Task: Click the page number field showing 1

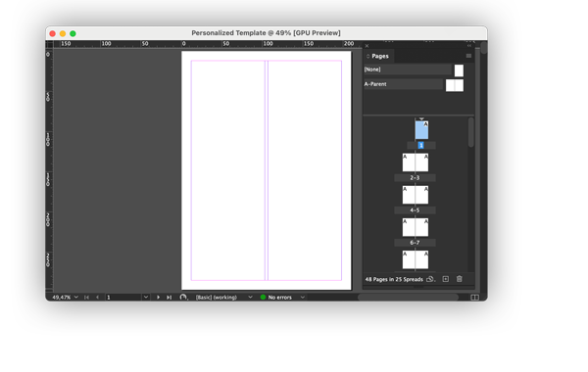Action: (123, 297)
